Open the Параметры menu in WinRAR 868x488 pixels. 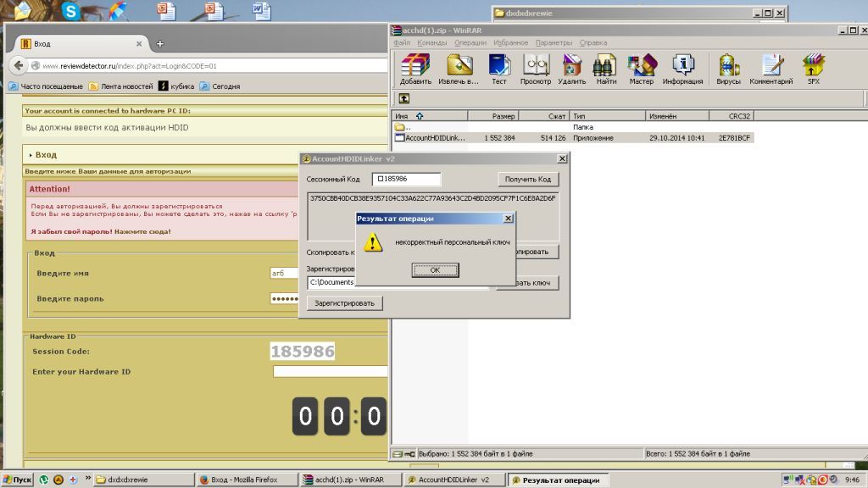click(554, 42)
